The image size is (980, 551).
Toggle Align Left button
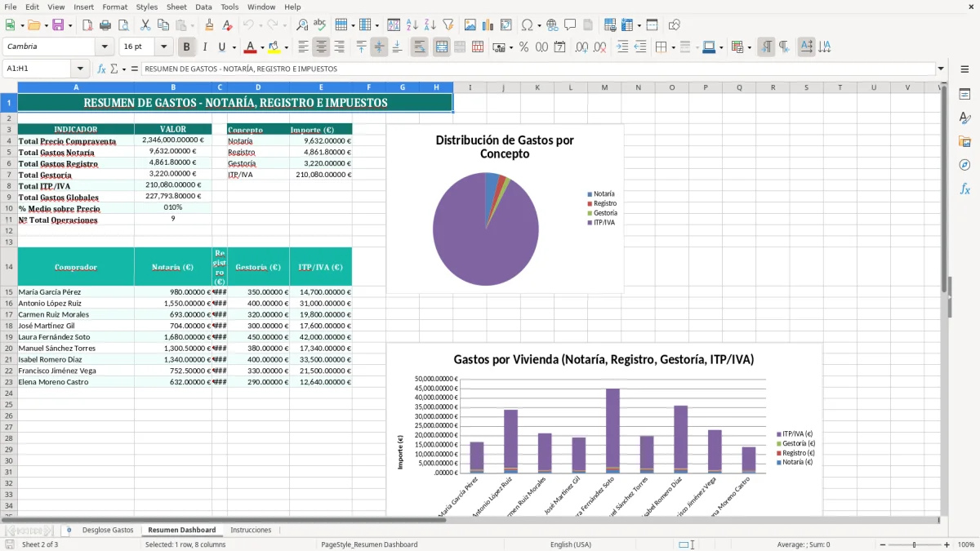303,47
